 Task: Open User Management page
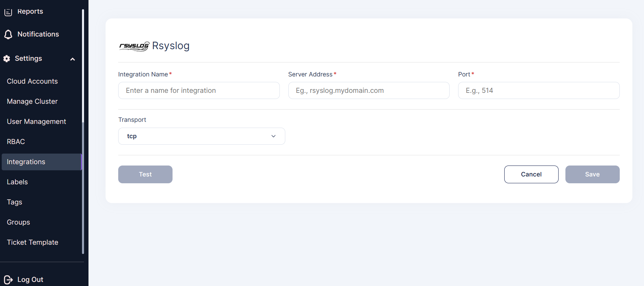tap(36, 121)
